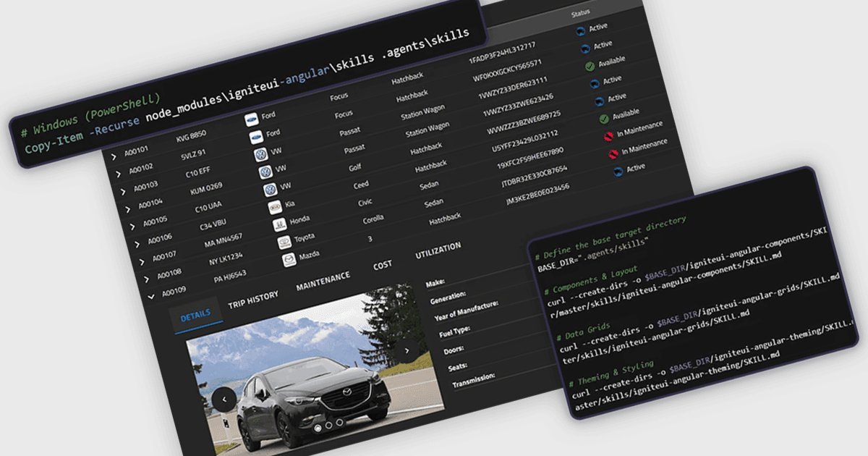Switch to the Trip History tab
868x456 pixels.
[x=253, y=300]
